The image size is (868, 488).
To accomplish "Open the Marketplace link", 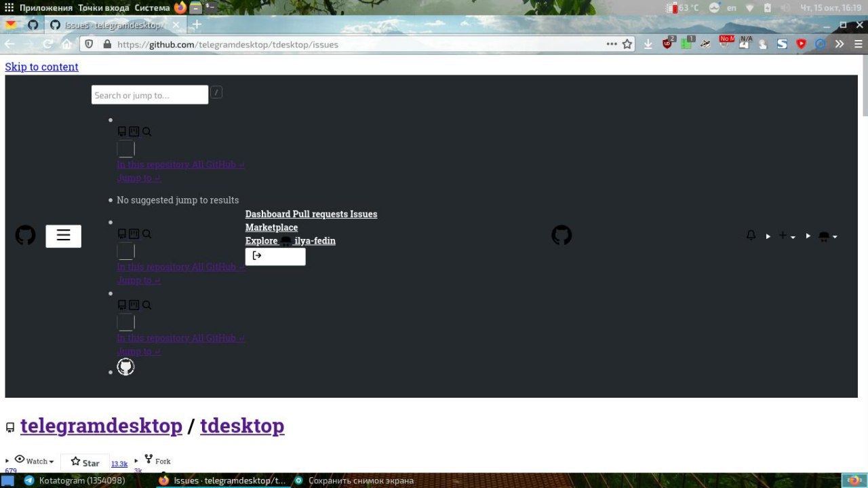I will pos(271,227).
